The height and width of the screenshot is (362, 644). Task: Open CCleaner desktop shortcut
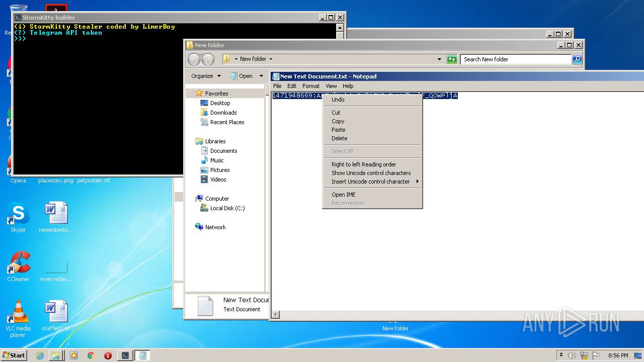coord(18,266)
